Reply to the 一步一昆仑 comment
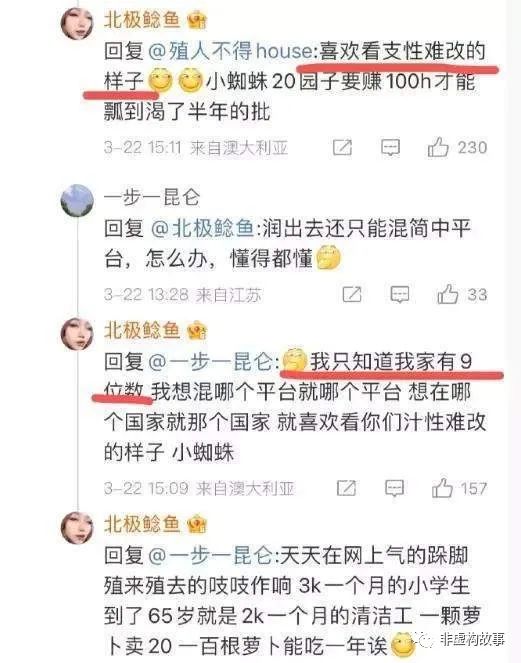Viewport: 521px width, 663px height. coord(400,295)
